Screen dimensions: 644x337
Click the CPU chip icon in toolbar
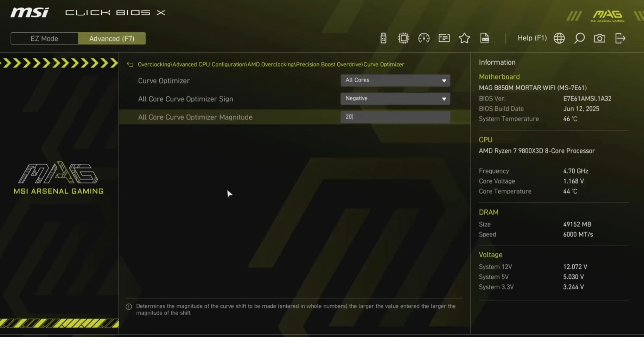pyautogui.click(x=403, y=38)
